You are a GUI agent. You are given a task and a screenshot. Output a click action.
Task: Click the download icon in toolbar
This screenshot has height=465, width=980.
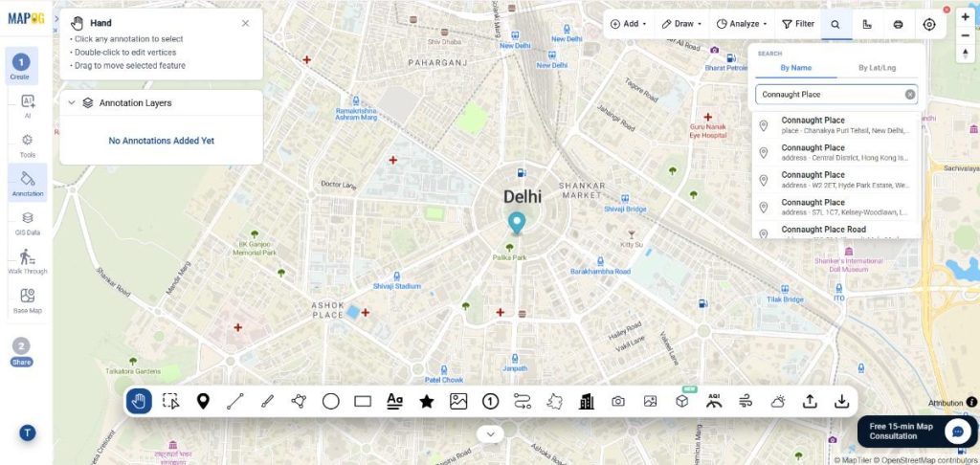[x=841, y=401]
